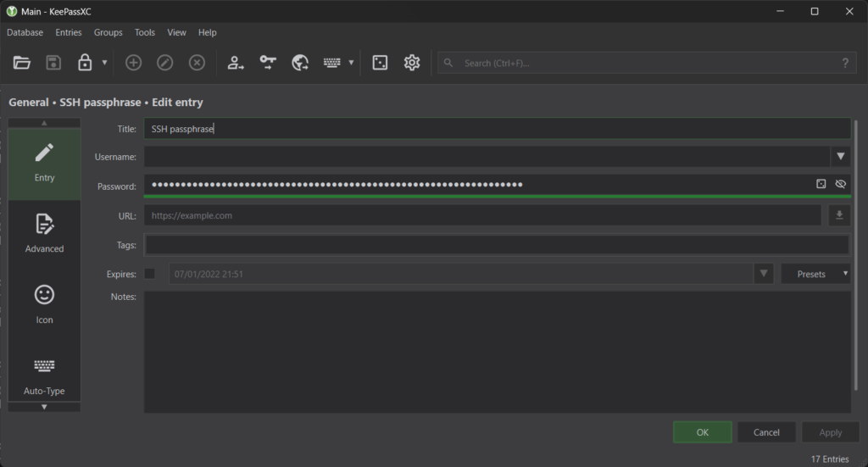Open settings gear icon
Screen dimensions: 868x467
412,63
